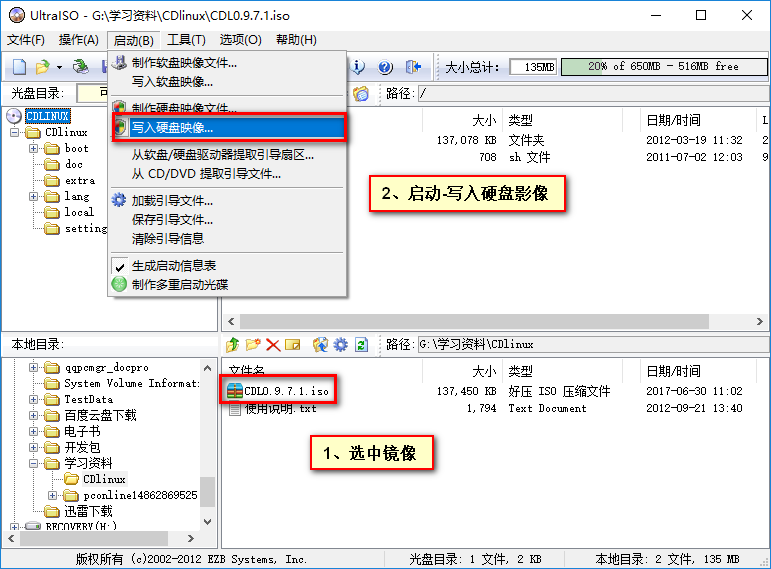Click the shield icon beside 写入硬盘映像
The width and height of the screenshot is (771, 569).
click(x=119, y=127)
